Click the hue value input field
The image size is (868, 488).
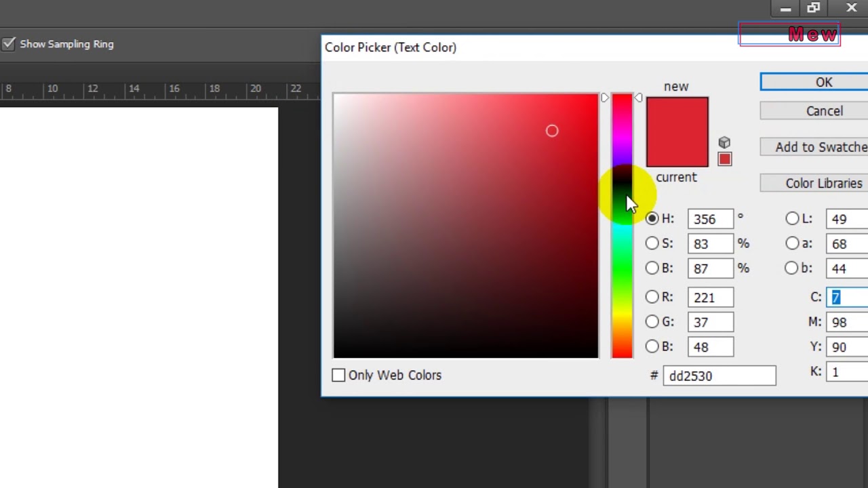710,219
